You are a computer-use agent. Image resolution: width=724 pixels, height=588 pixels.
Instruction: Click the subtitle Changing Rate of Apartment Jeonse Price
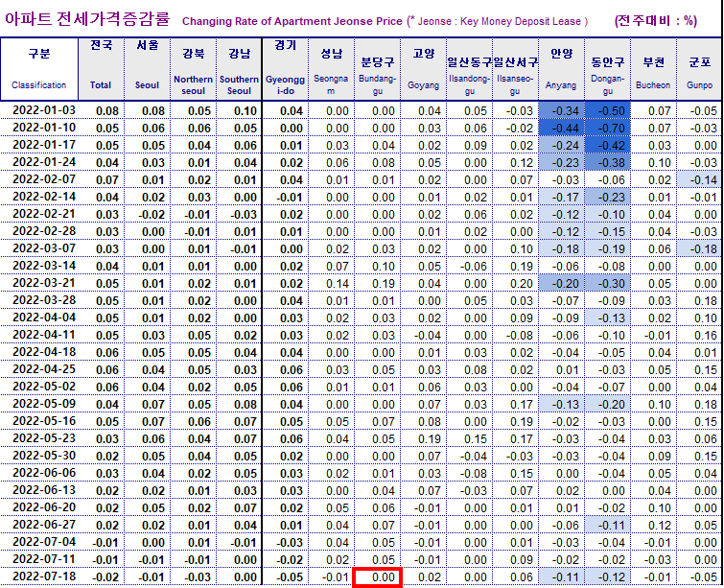(292, 21)
